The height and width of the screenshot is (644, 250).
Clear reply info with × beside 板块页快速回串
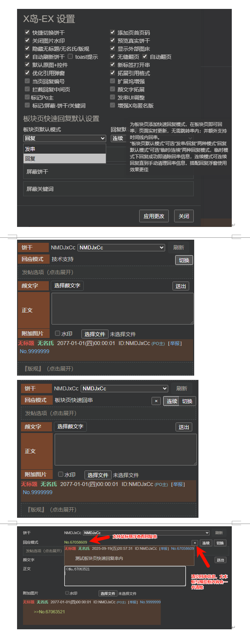click(x=156, y=401)
